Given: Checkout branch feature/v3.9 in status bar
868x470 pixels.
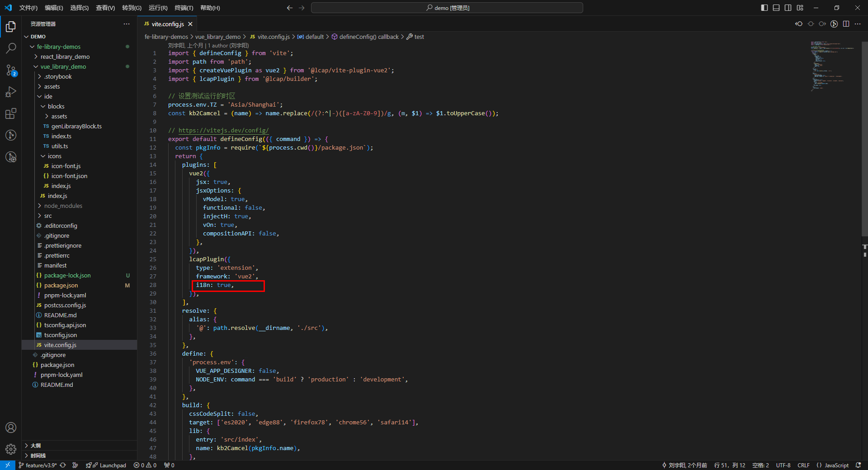Looking at the screenshot, I should [38, 465].
